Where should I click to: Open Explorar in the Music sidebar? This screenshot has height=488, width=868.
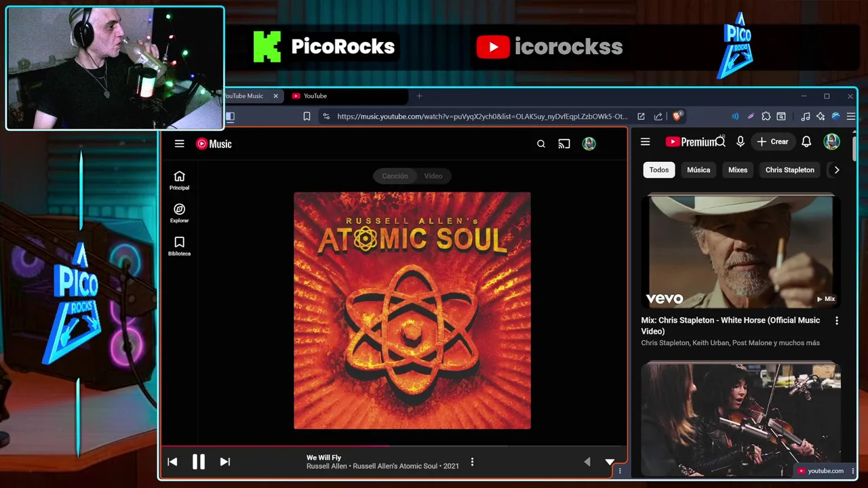point(179,213)
